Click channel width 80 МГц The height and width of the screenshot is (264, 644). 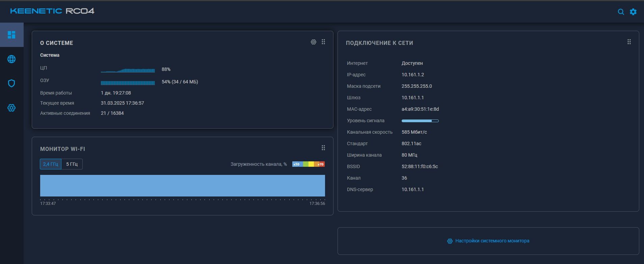[409, 155]
